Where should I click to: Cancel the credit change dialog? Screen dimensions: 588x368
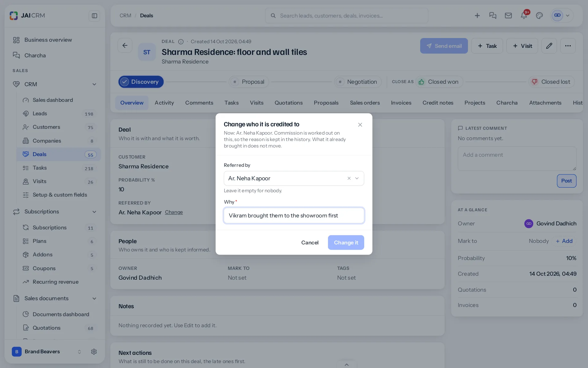[310, 243]
